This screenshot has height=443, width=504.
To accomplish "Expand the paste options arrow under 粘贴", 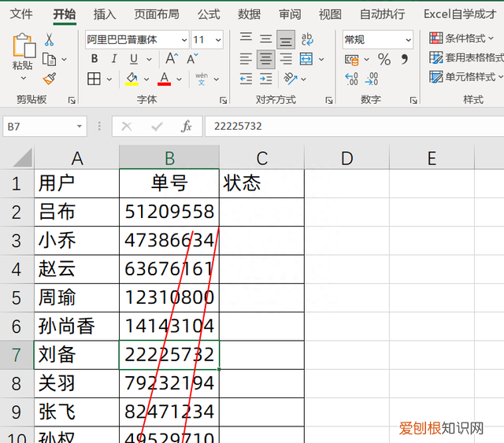I will pos(24,78).
